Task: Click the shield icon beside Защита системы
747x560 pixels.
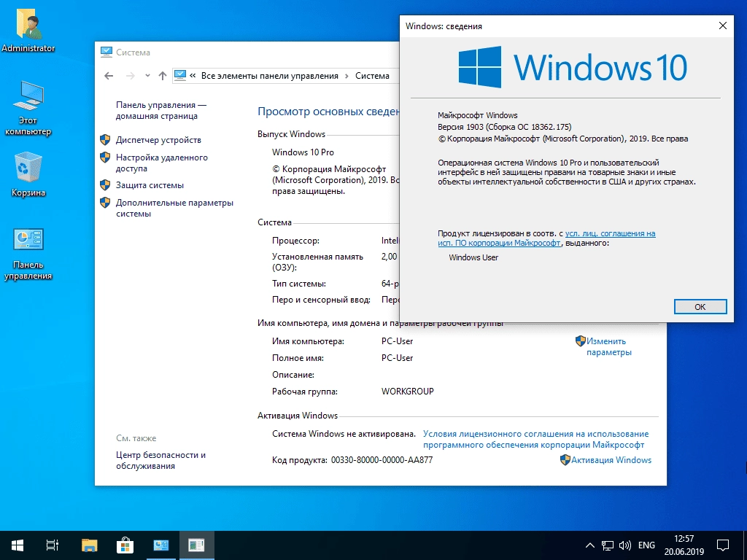Action: [105, 184]
